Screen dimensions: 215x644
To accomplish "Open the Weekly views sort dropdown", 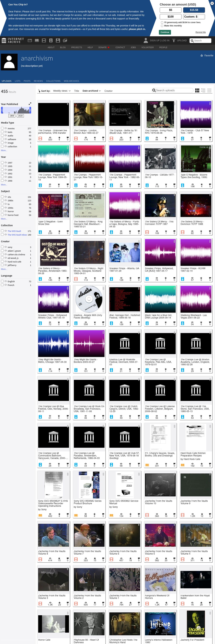I will pyautogui.click(x=62, y=91).
